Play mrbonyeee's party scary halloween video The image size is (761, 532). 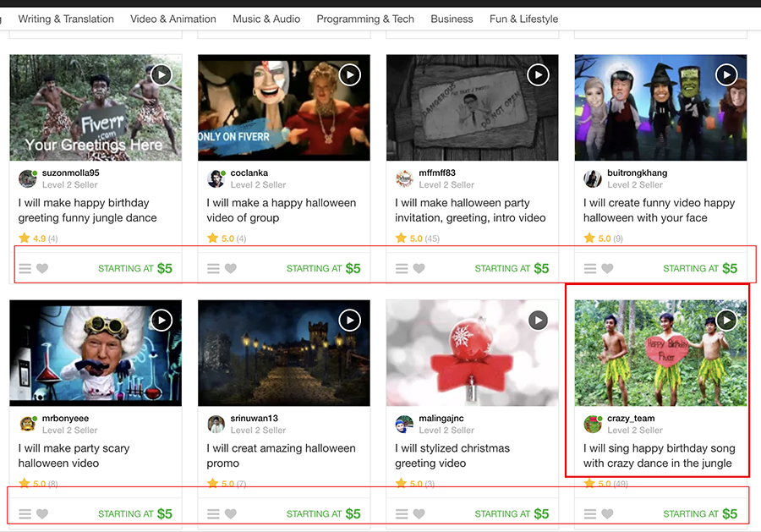(x=162, y=321)
